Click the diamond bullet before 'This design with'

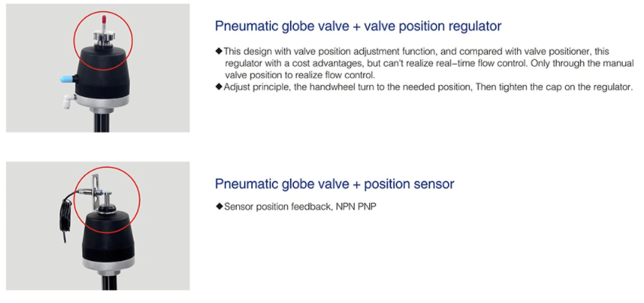point(219,52)
